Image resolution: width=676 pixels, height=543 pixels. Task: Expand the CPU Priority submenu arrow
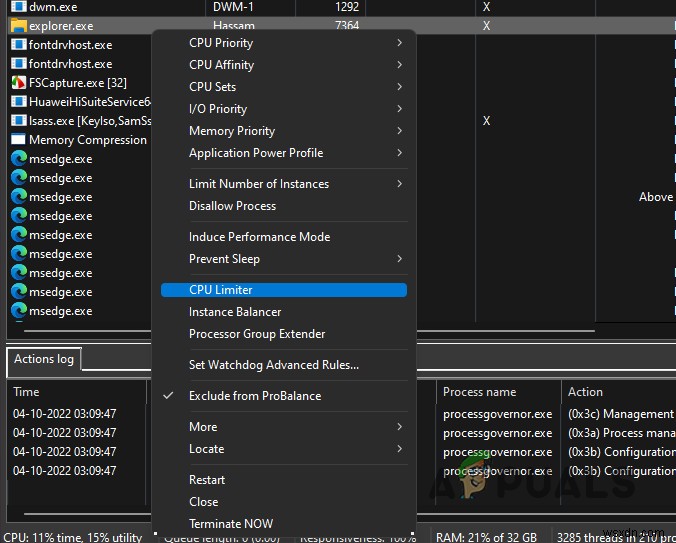(399, 43)
